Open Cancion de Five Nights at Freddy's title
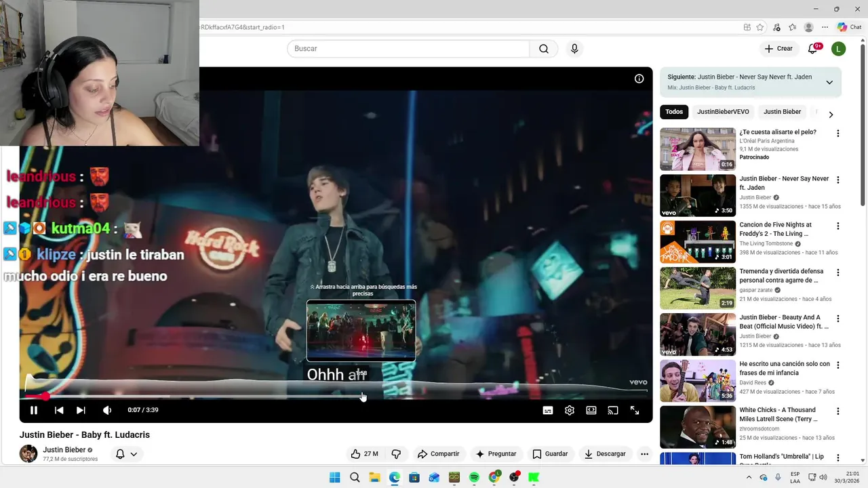The height and width of the screenshot is (488, 868). coord(775,229)
